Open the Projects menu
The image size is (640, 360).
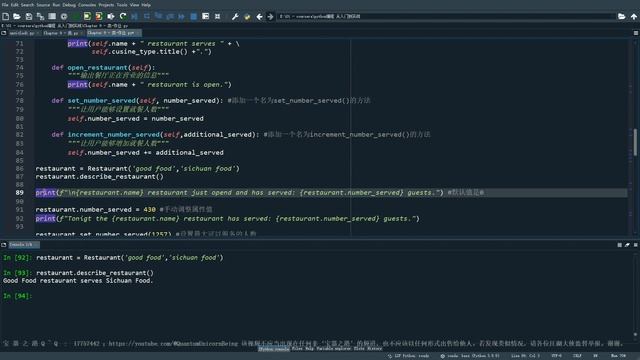point(106,5)
